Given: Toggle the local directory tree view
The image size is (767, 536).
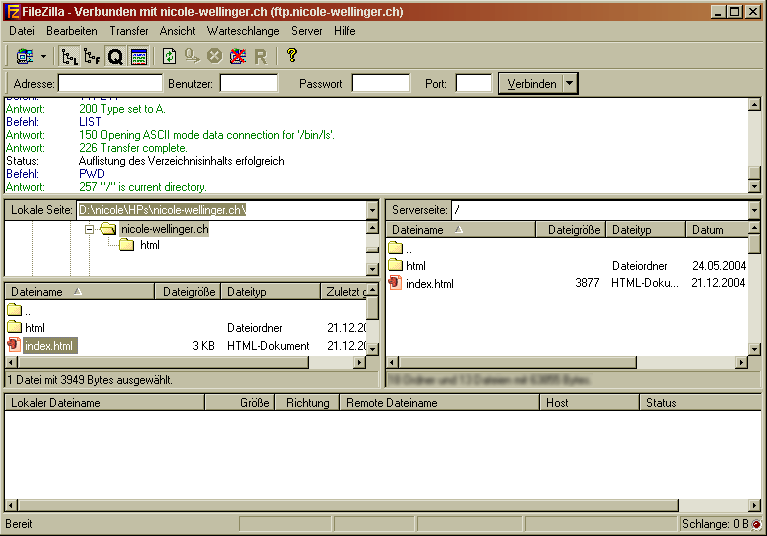Looking at the screenshot, I should click(69, 56).
